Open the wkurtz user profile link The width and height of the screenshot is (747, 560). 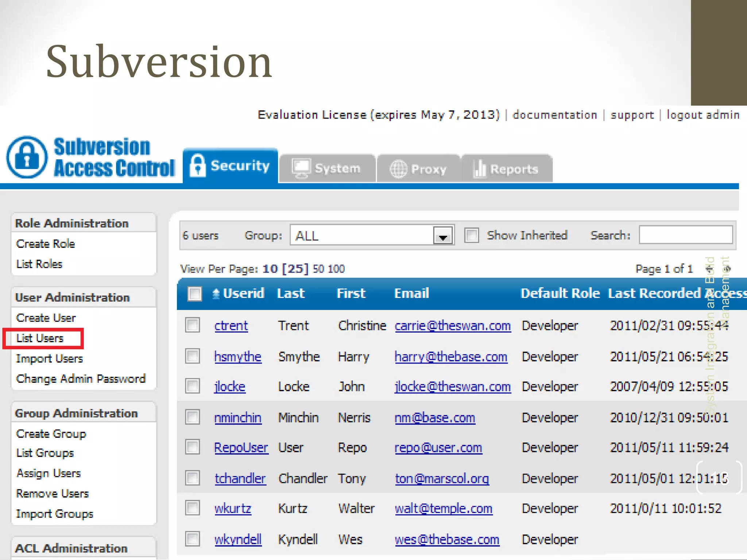(233, 508)
